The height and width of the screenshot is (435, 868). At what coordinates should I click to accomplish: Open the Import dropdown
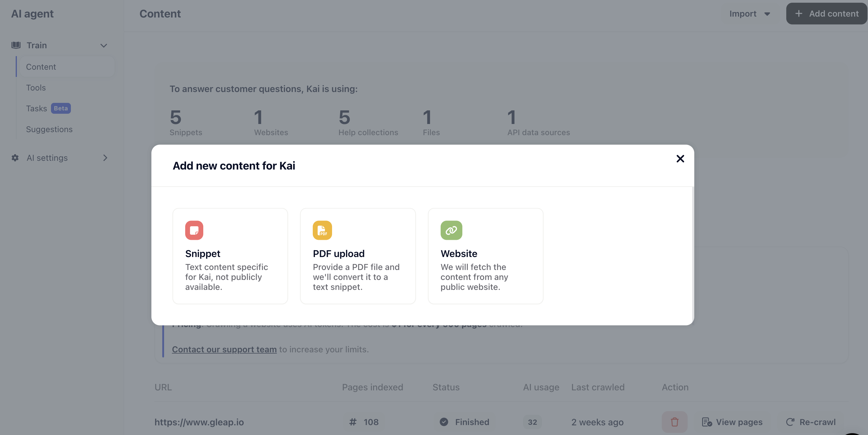pos(750,14)
